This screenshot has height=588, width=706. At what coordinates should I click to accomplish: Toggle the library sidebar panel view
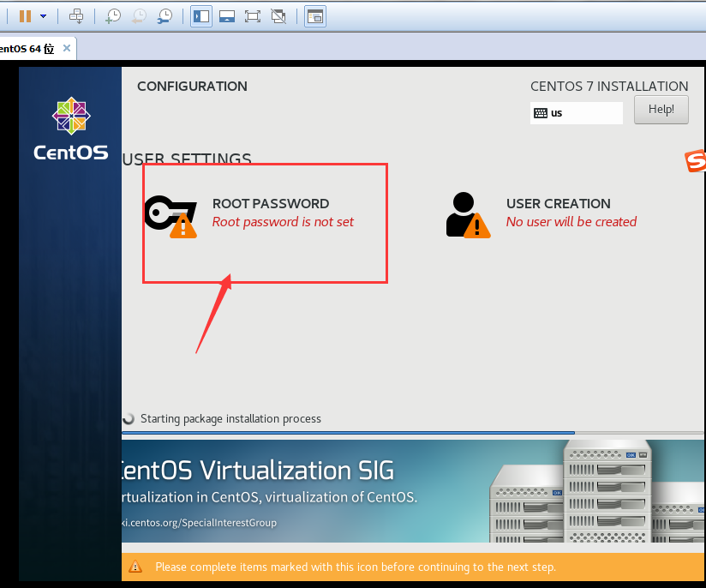[200, 16]
